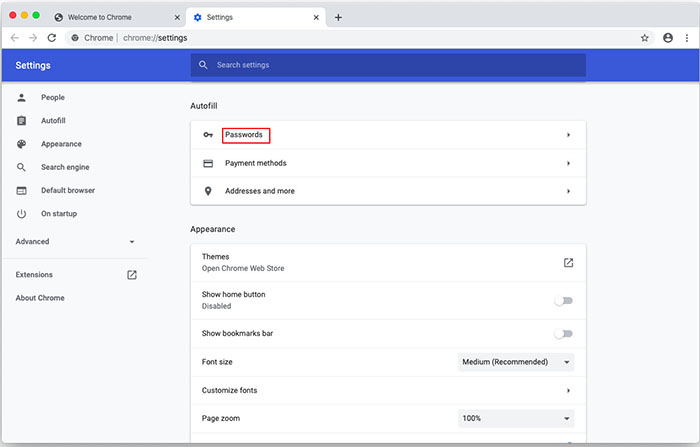Viewport: 700px width, 447px height.
Task: Bookmark this page with the star icon
Action: 645,38
